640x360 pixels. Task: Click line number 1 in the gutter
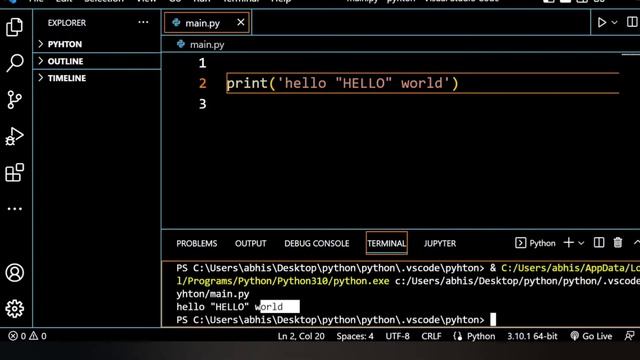(202, 63)
